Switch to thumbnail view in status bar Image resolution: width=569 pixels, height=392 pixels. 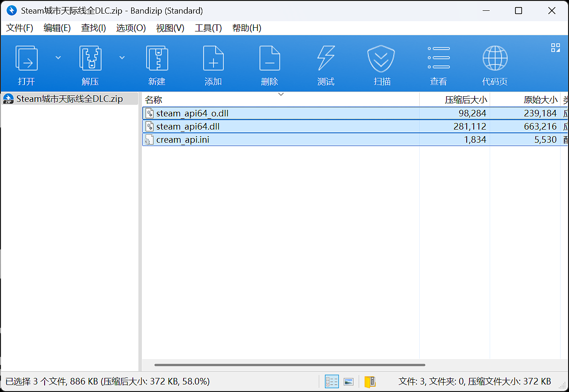(348, 382)
